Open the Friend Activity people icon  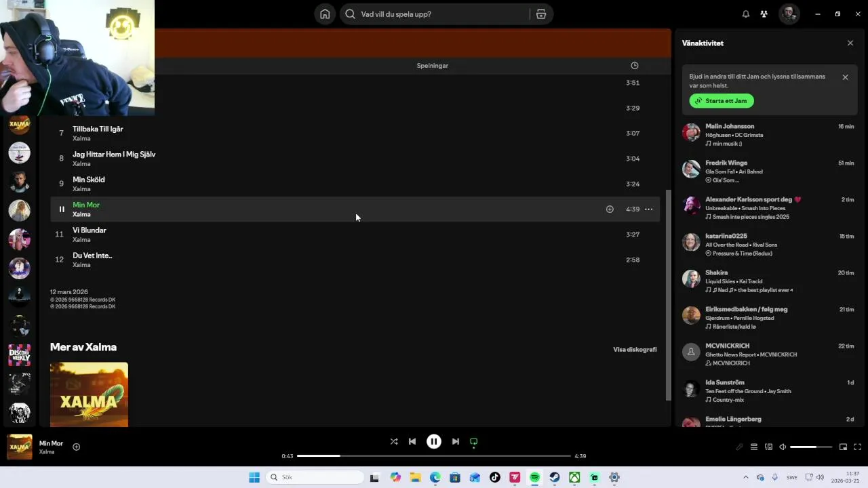click(x=764, y=14)
